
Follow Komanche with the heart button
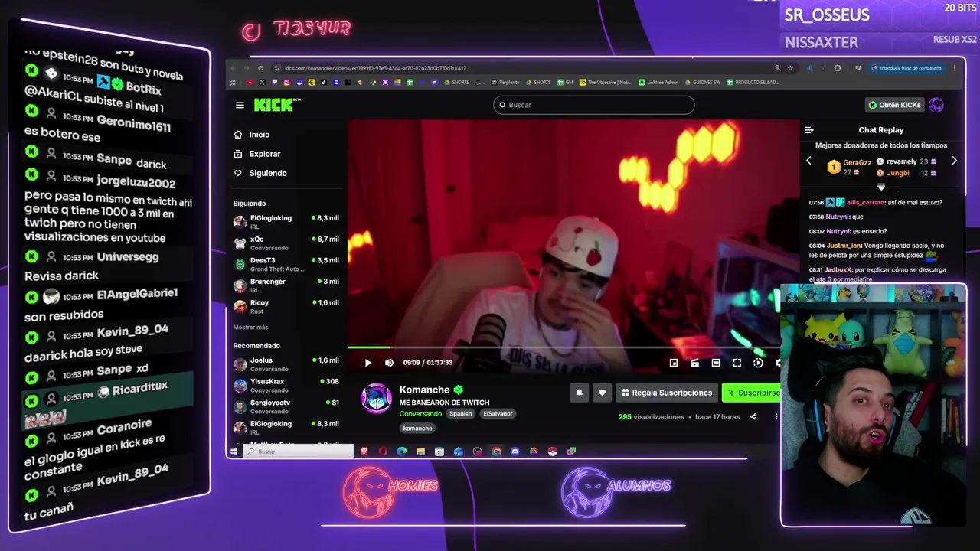click(x=602, y=393)
